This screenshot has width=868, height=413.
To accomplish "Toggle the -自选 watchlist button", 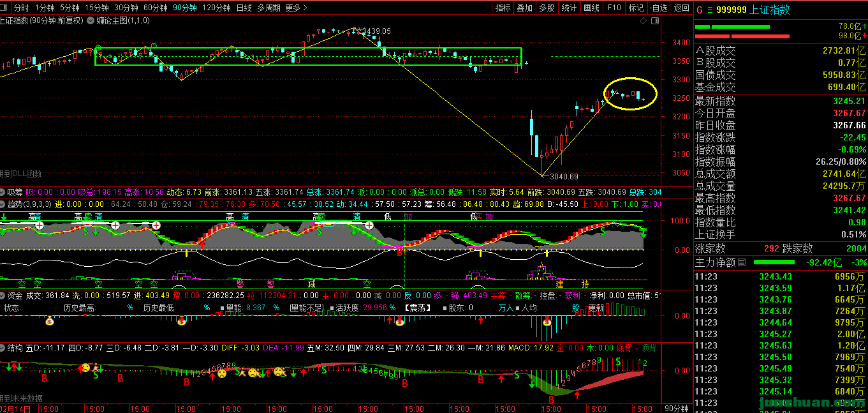I will coord(659,8).
